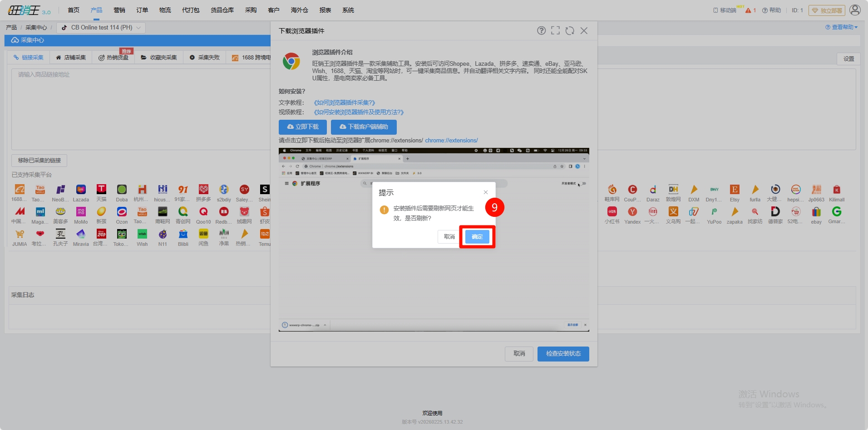Click the help question mark icon in dialog
Screen dimensions: 868x430
coord(541,31)
